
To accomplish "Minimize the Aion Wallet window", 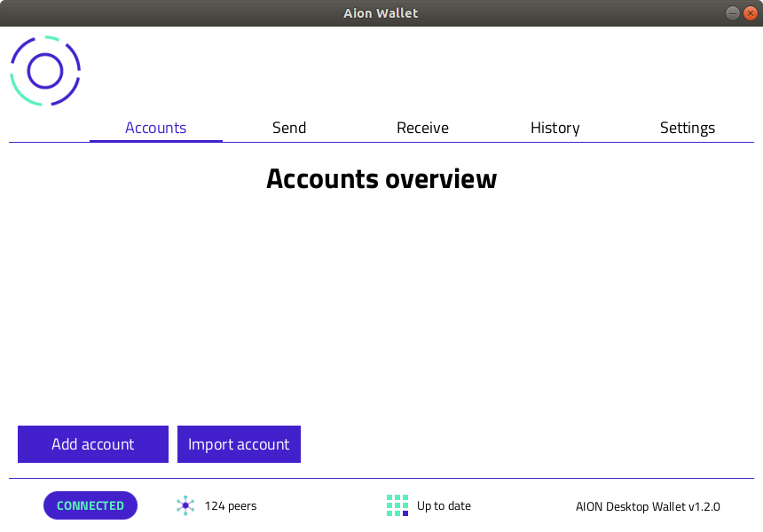I will tap(732, 13).
